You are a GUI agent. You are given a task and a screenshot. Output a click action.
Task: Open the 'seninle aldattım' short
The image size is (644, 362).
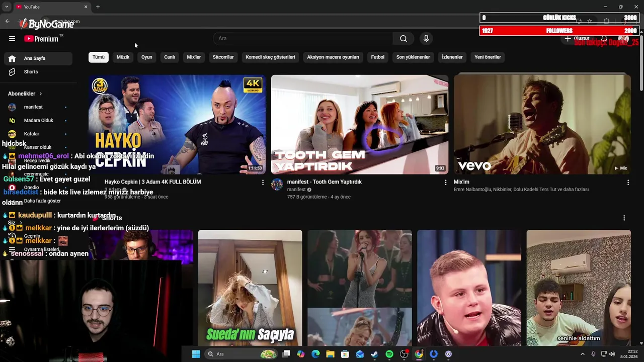click(579, 288)
